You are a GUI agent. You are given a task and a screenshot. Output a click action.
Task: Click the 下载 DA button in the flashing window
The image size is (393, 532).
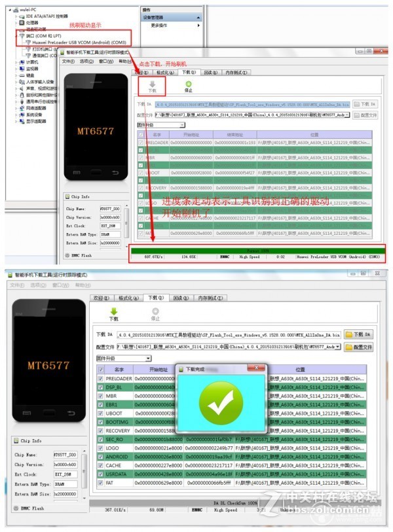(365, 104)
